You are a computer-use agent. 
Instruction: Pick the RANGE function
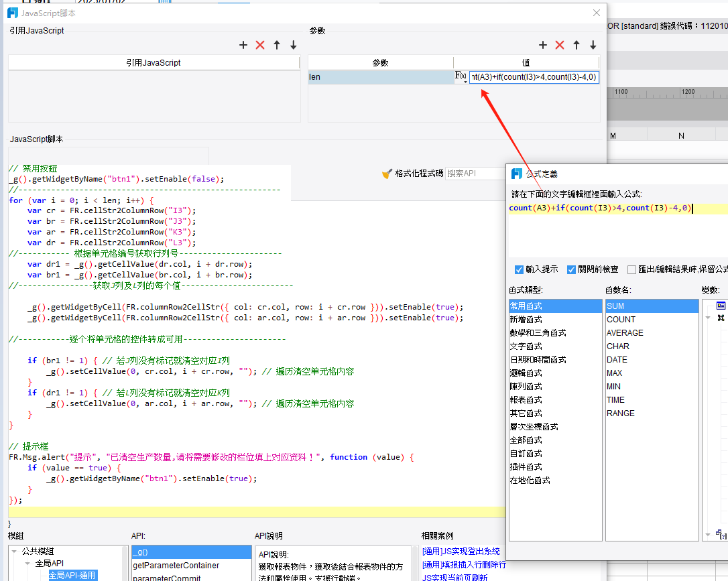coord(652,413)
